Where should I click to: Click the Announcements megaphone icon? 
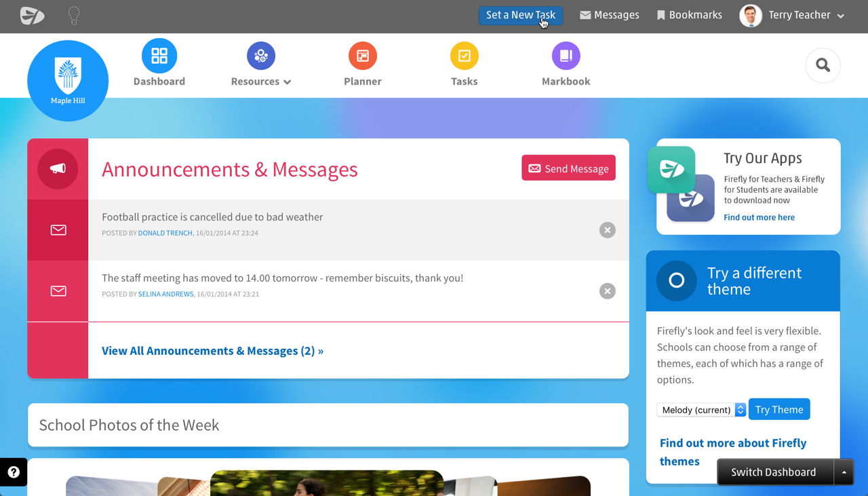[x=58, y=169]
